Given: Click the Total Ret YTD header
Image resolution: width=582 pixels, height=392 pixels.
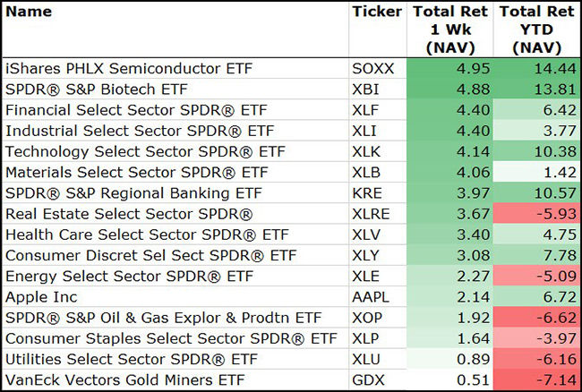Looking at the screenshot, I should pyautogui.click(x=535, y=30).
